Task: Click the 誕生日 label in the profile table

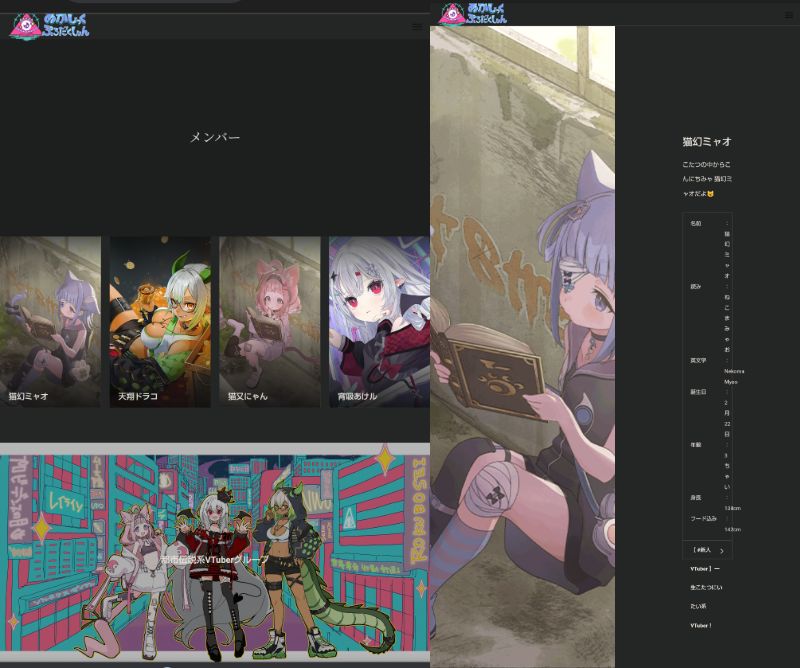Action: point(697,392)
